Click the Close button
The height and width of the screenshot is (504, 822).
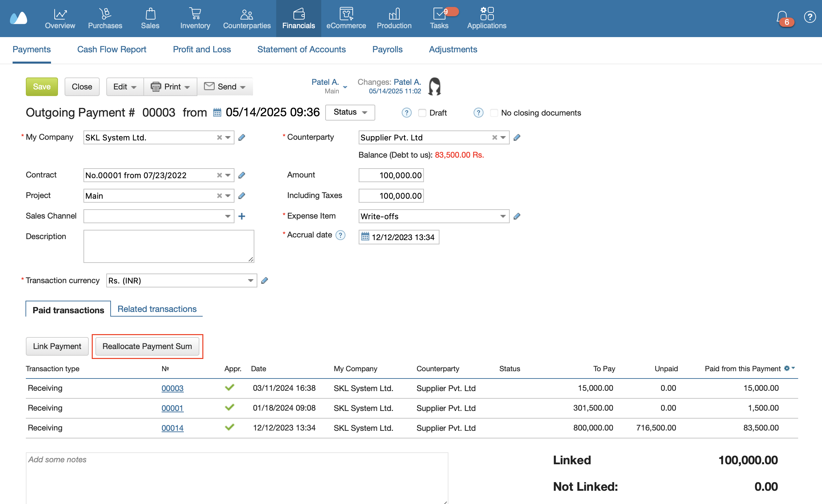click(x=82, y=87)
